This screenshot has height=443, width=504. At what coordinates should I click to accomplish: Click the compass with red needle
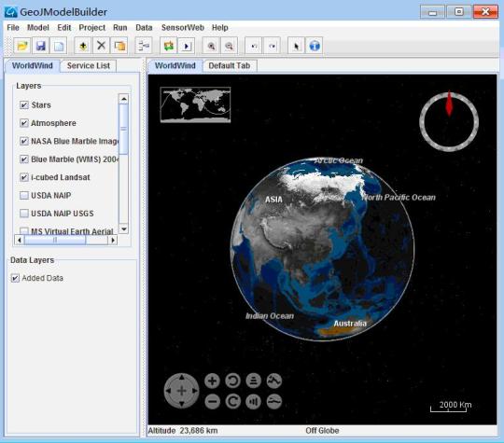coord(449,121)
